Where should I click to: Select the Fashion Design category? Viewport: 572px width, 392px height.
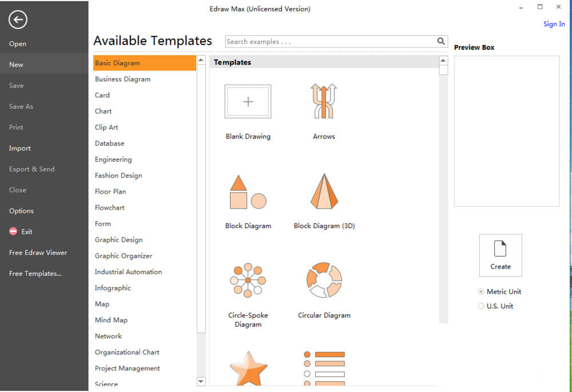click(145, 175)
